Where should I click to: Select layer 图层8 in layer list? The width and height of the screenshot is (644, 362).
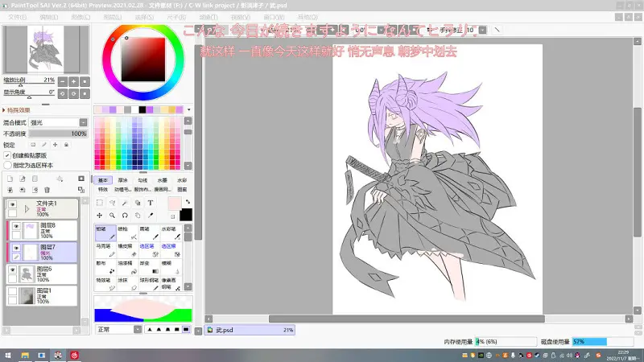[42, 231]
